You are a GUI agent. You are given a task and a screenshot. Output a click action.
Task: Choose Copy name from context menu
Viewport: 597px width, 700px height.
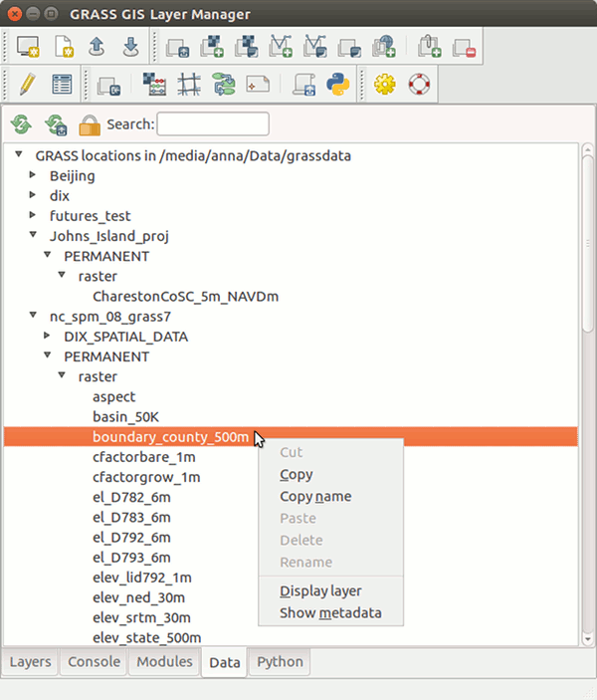pos(315,496)
